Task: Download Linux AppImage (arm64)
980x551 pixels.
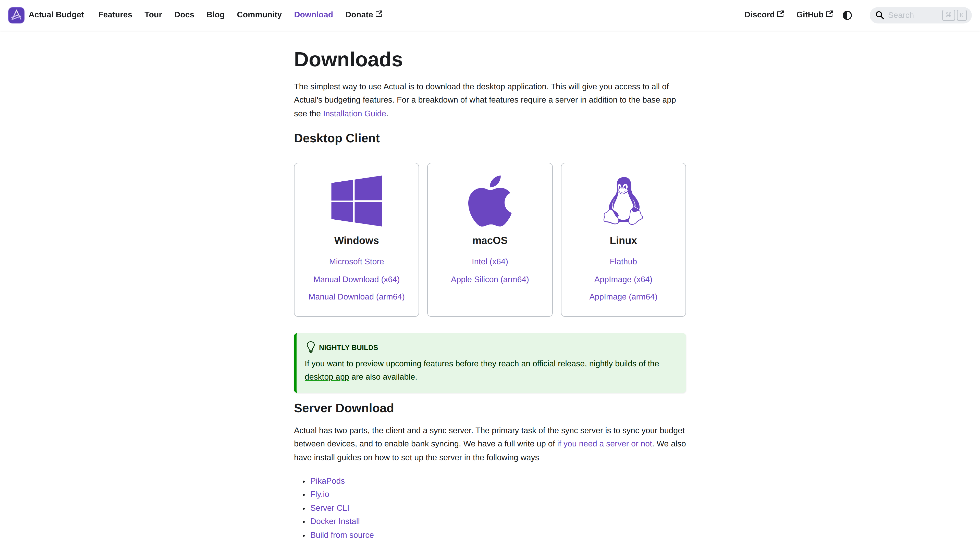Action: tap(623, 297)
